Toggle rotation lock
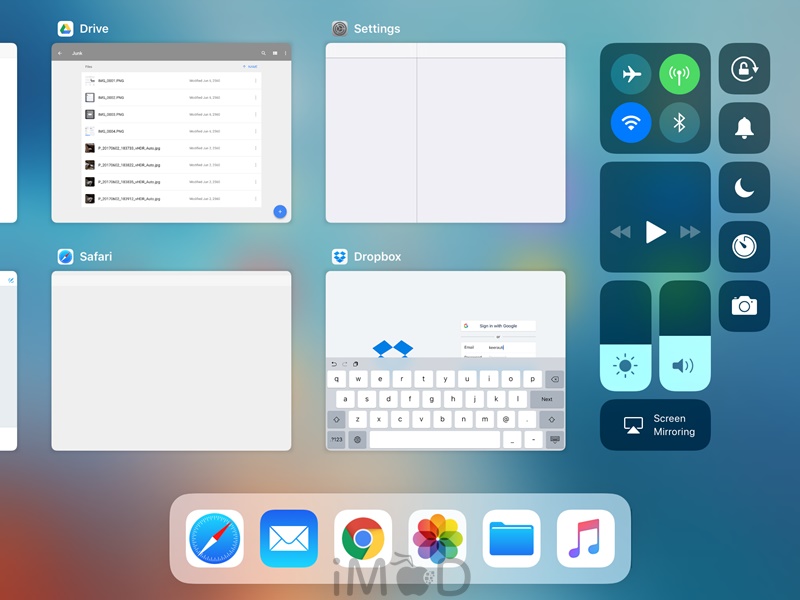 pos(744,69)
